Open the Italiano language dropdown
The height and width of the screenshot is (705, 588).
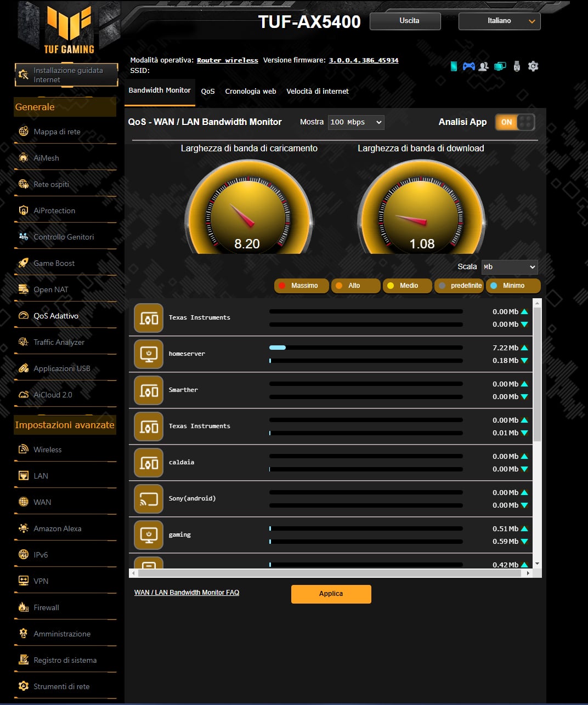click(500, 21)
